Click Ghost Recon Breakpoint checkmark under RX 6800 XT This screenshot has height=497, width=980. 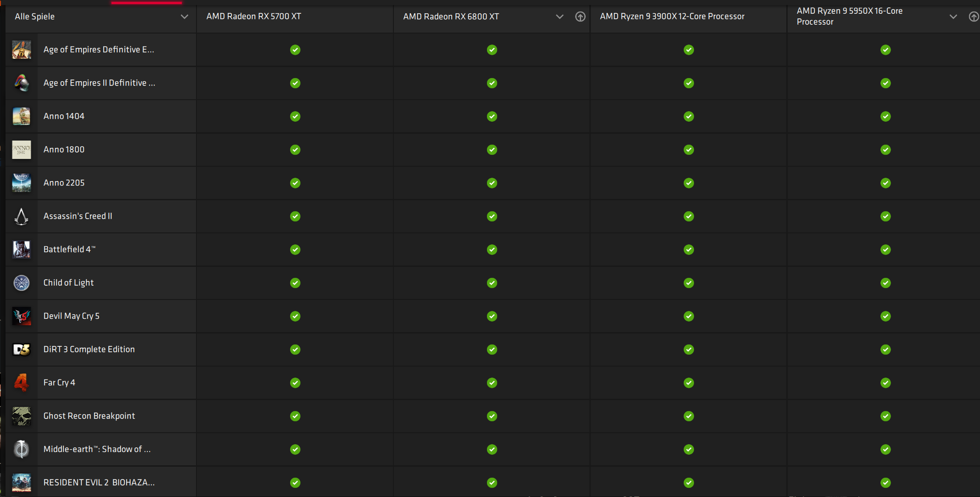pos(492,416)
